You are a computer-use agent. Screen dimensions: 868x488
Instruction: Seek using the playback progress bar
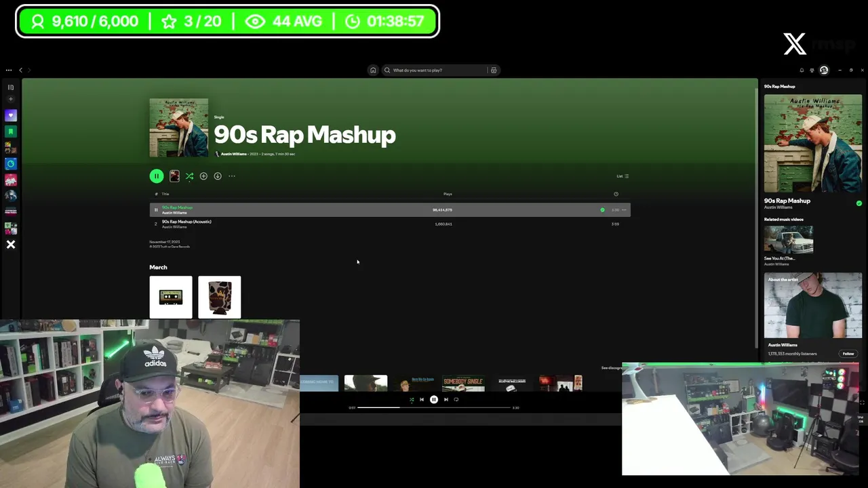pyautogui.click(x=434, y=408)
